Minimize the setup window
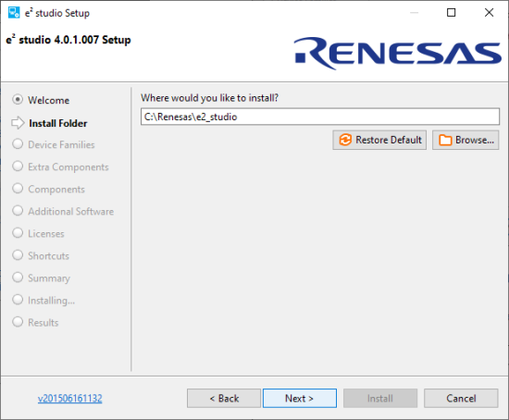 pyautogui.click(x=414, y=13)
